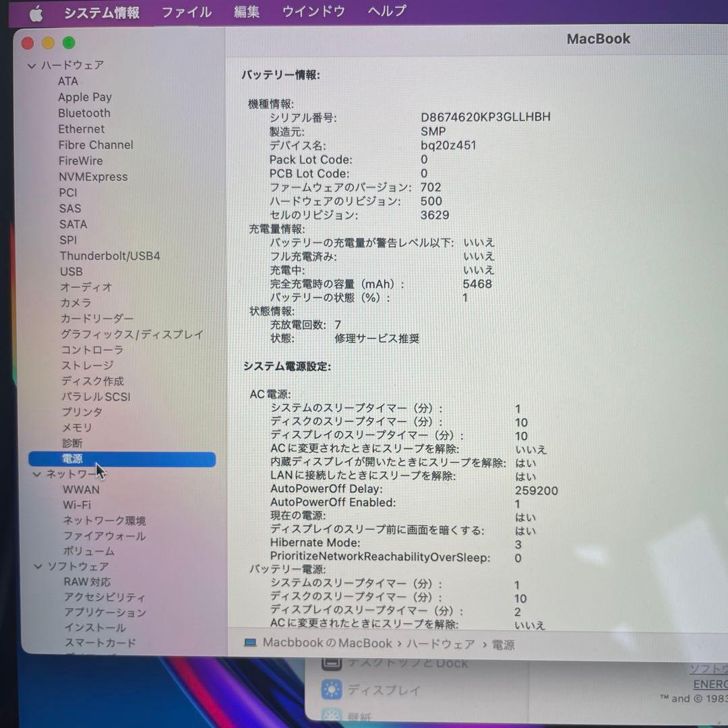Screen dimensions: 728x728
Task: Select 診断 in the hardware list
Action: pos(71,443)
